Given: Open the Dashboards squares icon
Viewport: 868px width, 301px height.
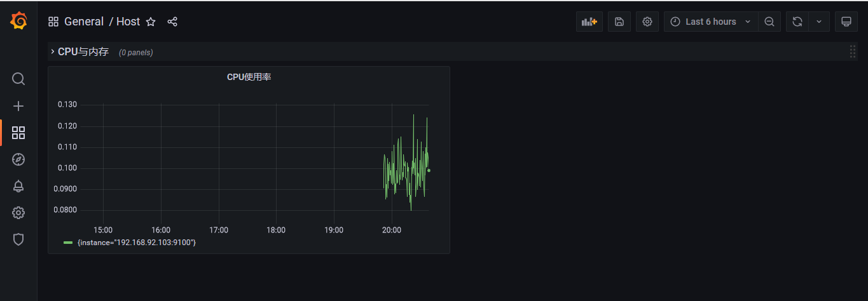Looking at the screenshot, I should pyautogui.click(x=18, y=133).
